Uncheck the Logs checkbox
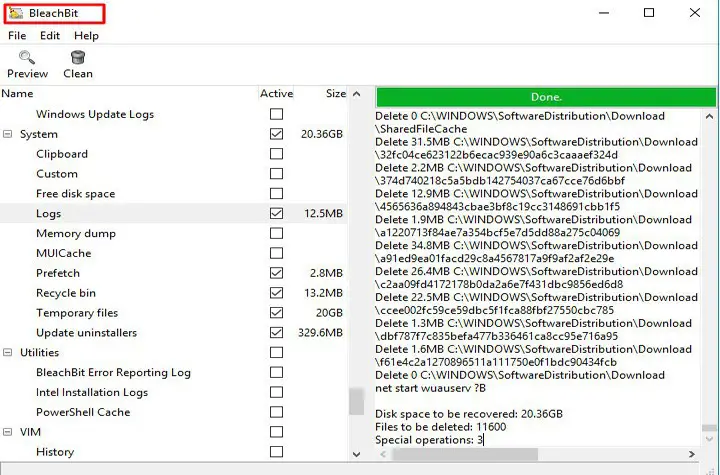 [276, 213]
